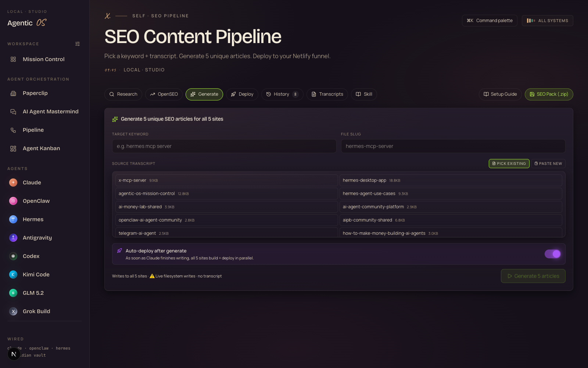The width and height of the screenshot is (588, 368).
Task: Click the Target Keyword input field
Action: (x=224, y=146)
